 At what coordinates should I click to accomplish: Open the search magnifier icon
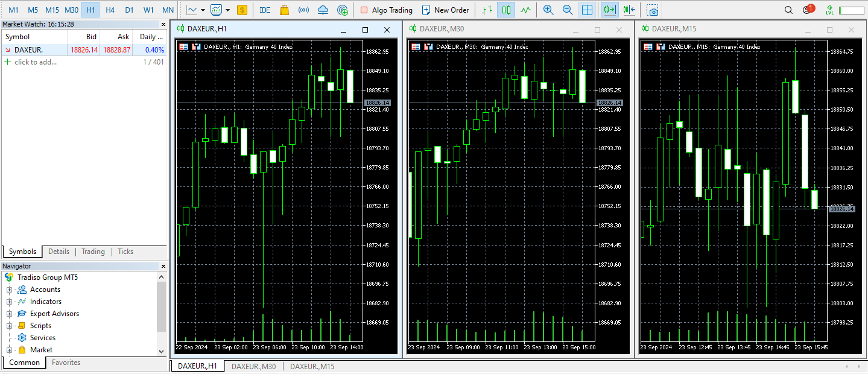click(788, 10)
